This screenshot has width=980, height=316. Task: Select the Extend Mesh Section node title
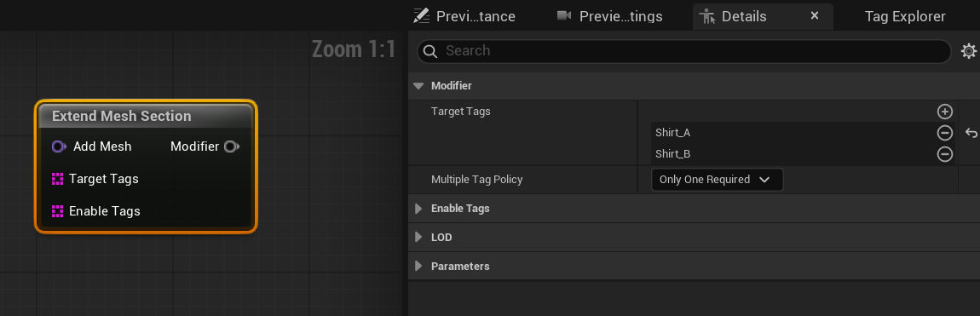121,116
